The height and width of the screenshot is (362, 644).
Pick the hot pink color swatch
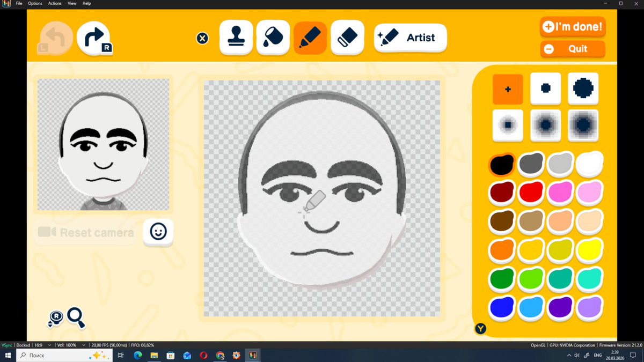click(x=560, y=192)
